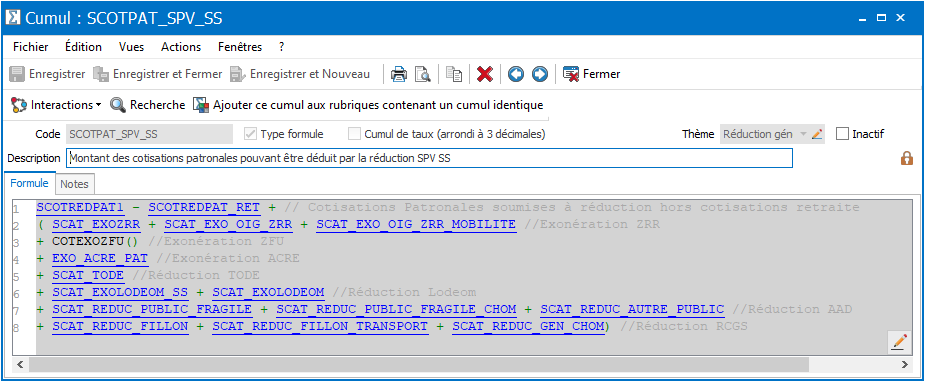Click the SCAT_EXOLODEOM_SS link
Viewport: 925px width, 382px height.
[120, 292]
